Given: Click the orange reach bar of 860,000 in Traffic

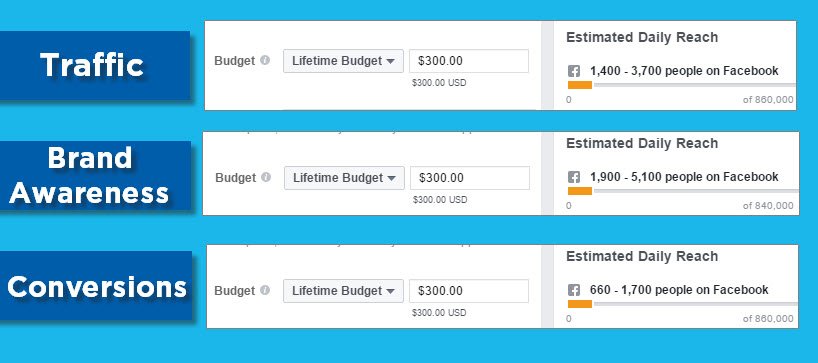Looking at the screenshot, I should click(580, 85).
